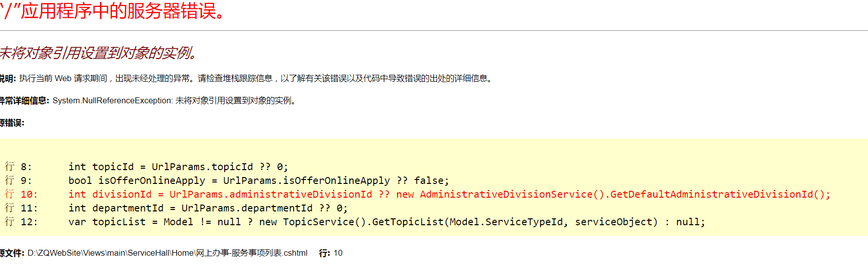Click the red server error heading
This screenshot has width=868, height=268.
click(113, 11)
